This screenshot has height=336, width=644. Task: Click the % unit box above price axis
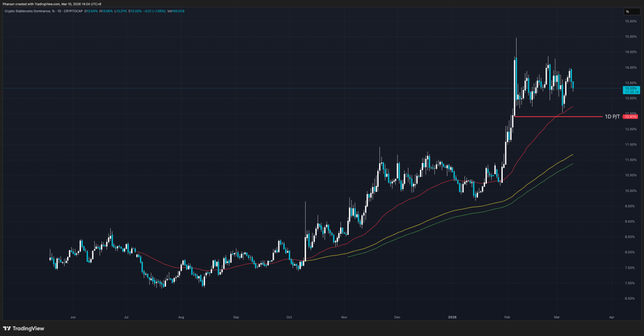(x=628, y=12)
